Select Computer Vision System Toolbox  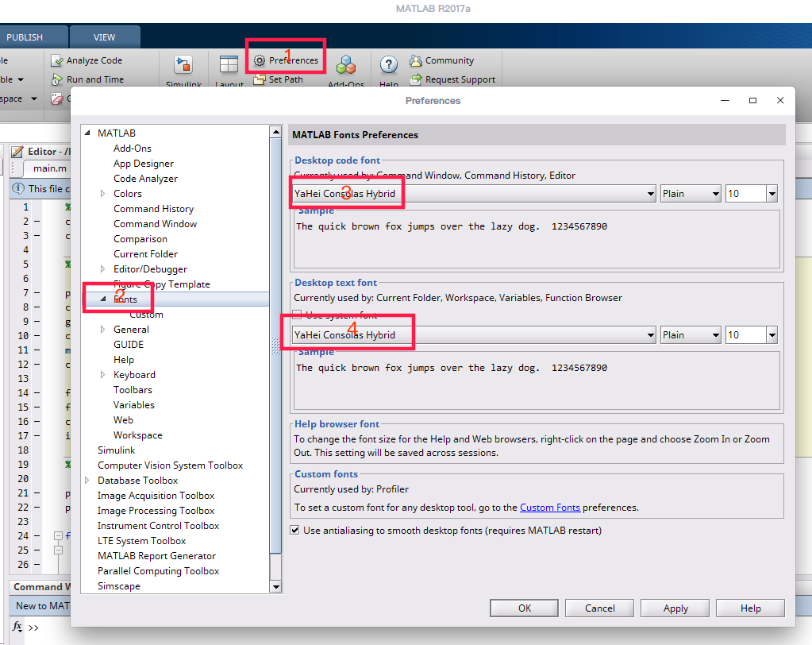point(170,465)
